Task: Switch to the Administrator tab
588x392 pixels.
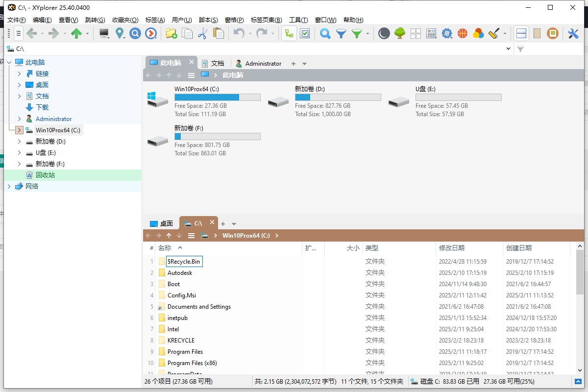Action: click(258, 64)
